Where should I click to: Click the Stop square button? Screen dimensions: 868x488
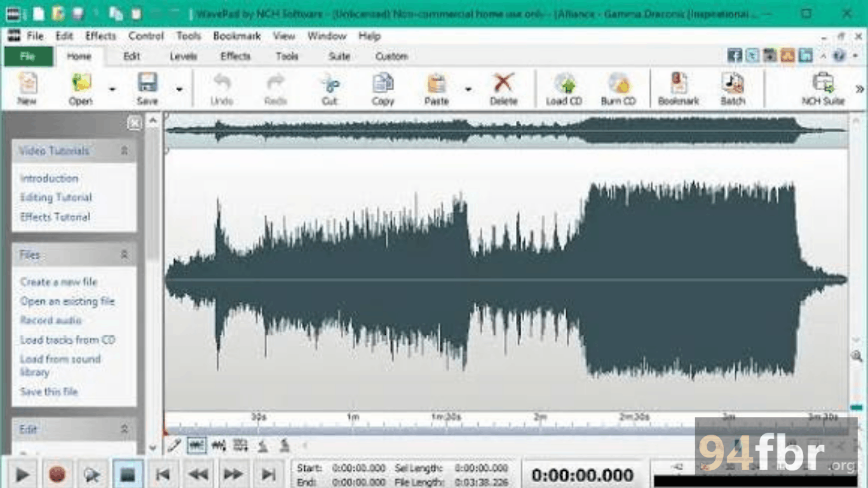click(128, 474)
